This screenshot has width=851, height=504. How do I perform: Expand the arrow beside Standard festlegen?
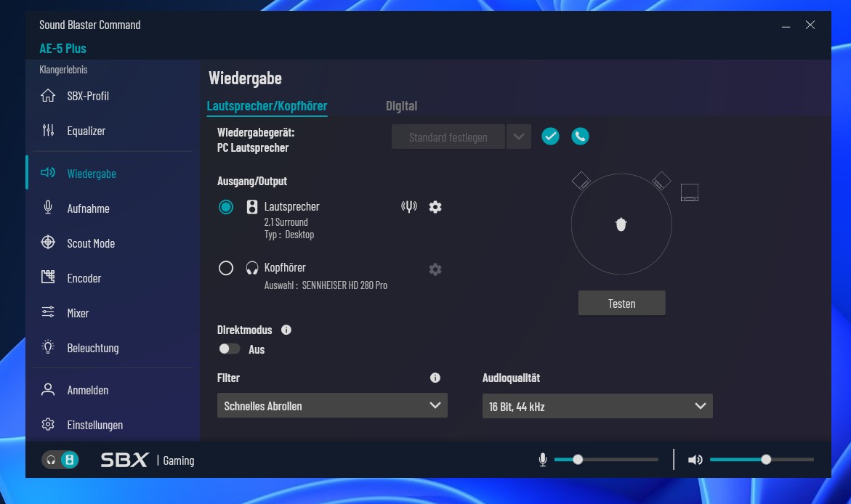(519, 137)
